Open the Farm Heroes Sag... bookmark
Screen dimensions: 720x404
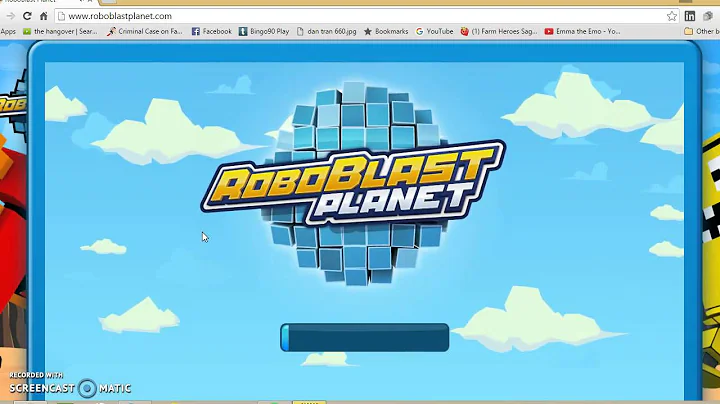pos(499,31)
